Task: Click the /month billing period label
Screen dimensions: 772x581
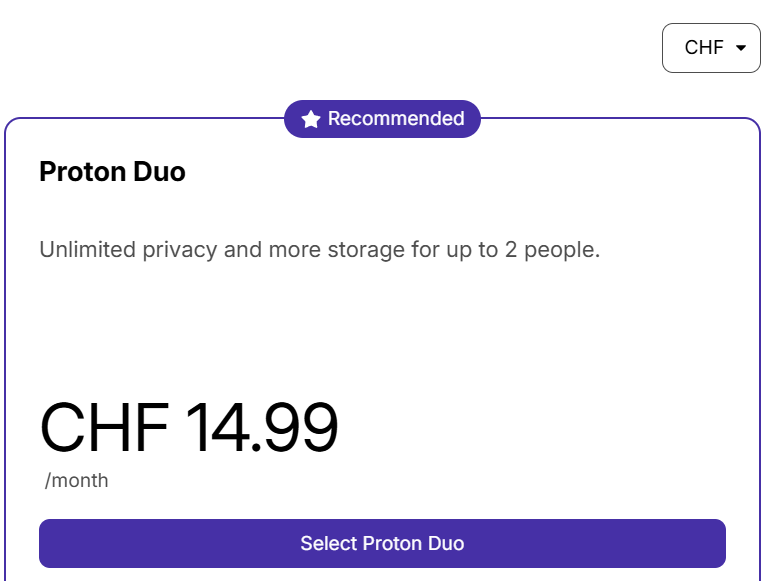Action: click(x=77, y=481)
